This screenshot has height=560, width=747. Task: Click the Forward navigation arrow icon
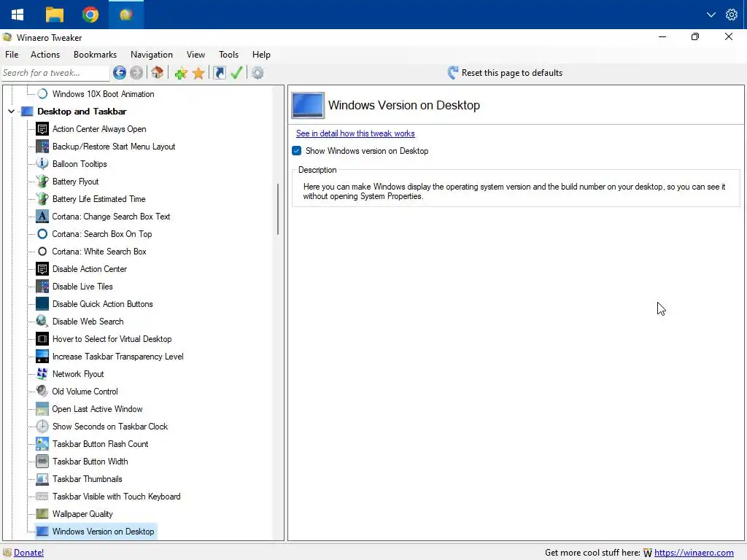point(136,73)
